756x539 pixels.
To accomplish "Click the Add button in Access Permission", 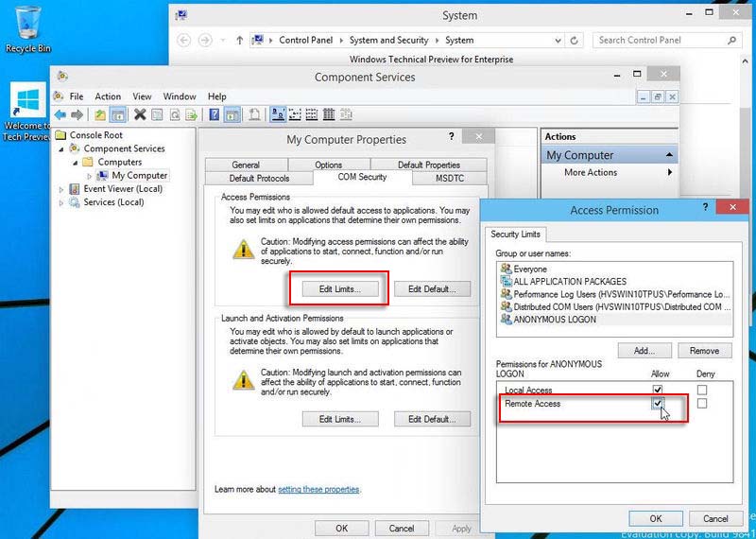I will click(x=644, y=351).
